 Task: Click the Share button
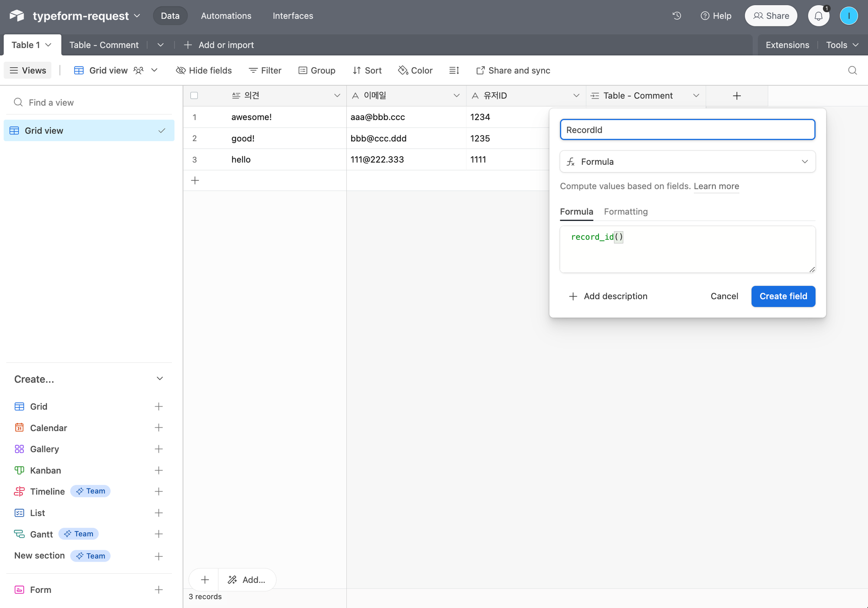tap(771, 16)
